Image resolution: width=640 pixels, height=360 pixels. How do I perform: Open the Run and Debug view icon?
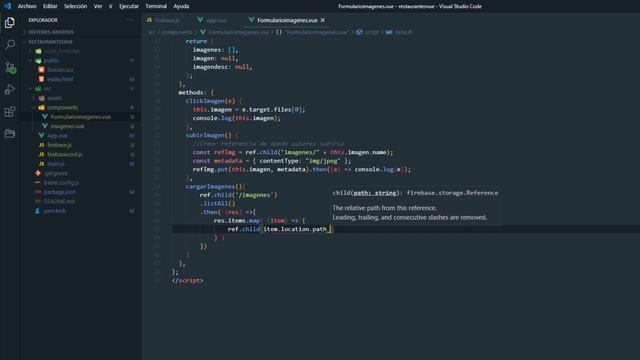click(9, 89)
